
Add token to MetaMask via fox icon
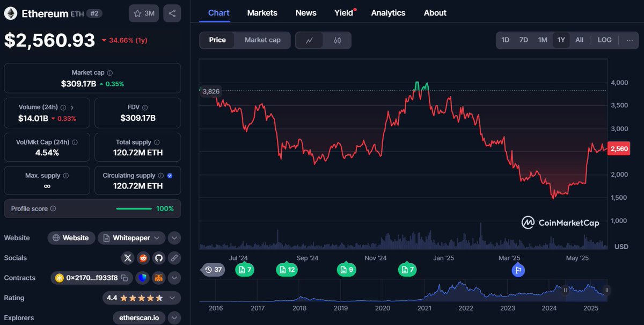tap(158, 278)
